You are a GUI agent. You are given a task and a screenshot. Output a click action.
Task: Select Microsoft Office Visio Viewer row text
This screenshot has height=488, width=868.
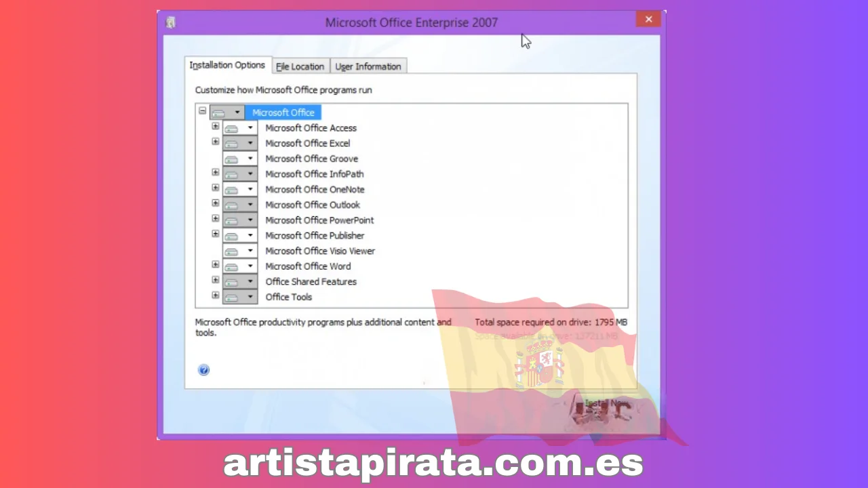pyautogui.click(x=320, y=251)
